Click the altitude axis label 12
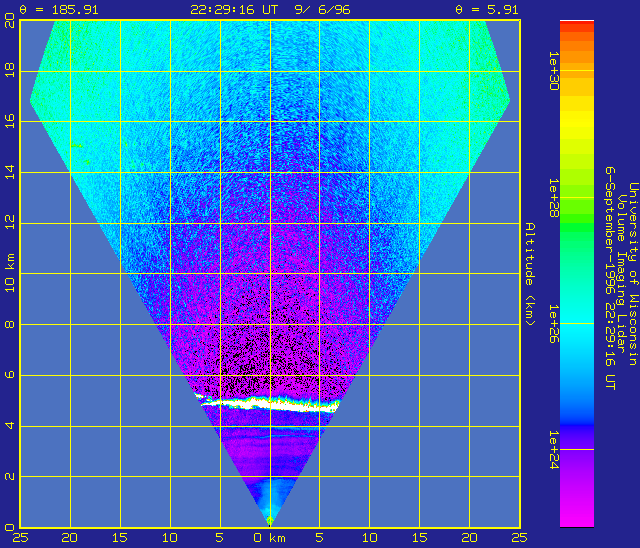 pos(10,222)
